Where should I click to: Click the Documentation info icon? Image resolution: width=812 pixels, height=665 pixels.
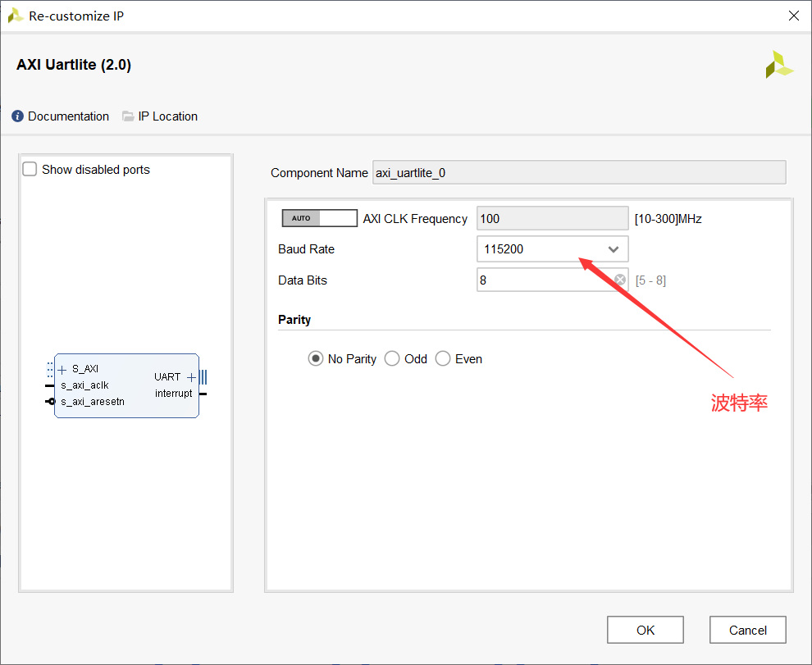[18, 116]
